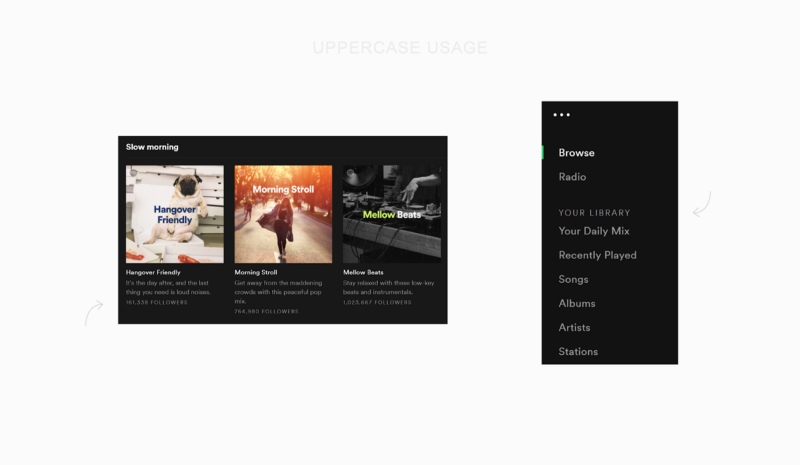The height and width of the screenshot is (465, 800).
Task: Open Your Daily Mix
Action: click(594, 231)
